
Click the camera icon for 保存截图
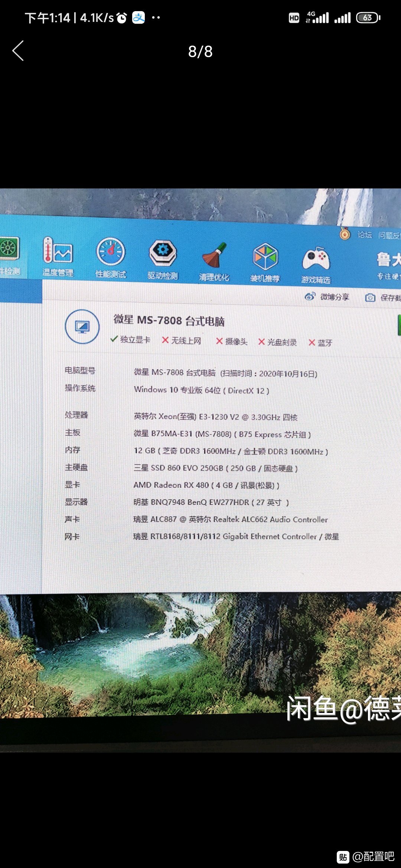tap(370, 297)
